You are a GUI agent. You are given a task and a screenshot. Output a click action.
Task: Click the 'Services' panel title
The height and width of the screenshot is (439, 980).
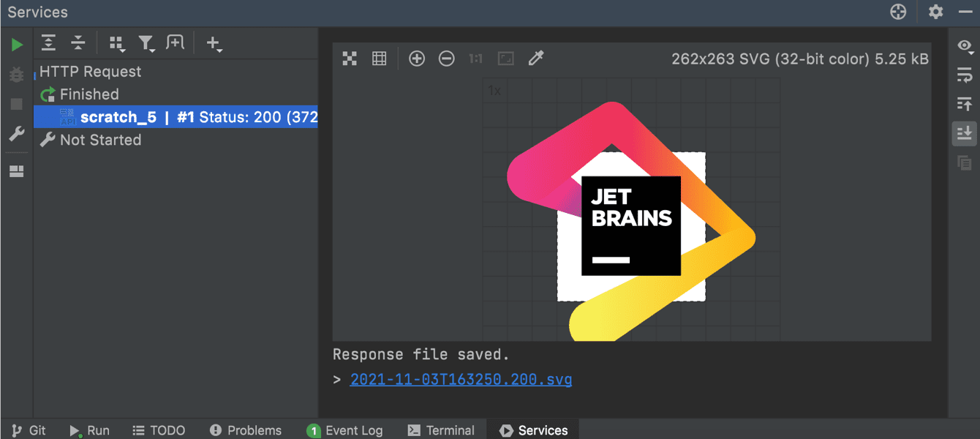click(38, 12)
